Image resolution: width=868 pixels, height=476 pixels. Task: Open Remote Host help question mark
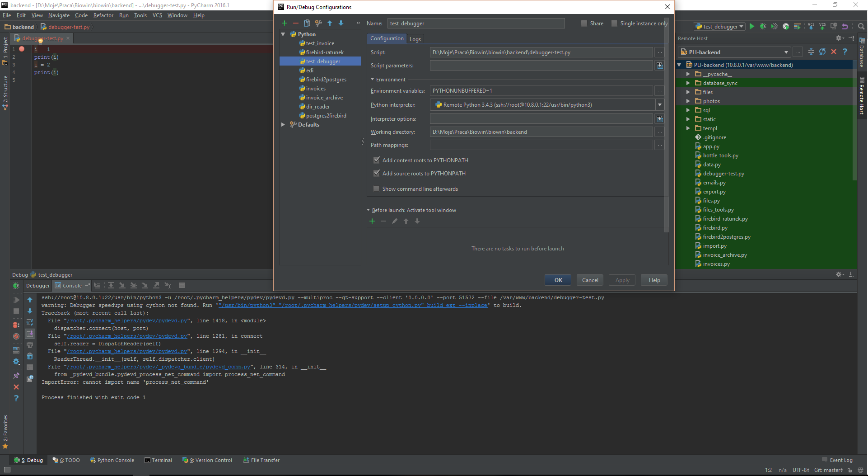[x=845, y=52]
